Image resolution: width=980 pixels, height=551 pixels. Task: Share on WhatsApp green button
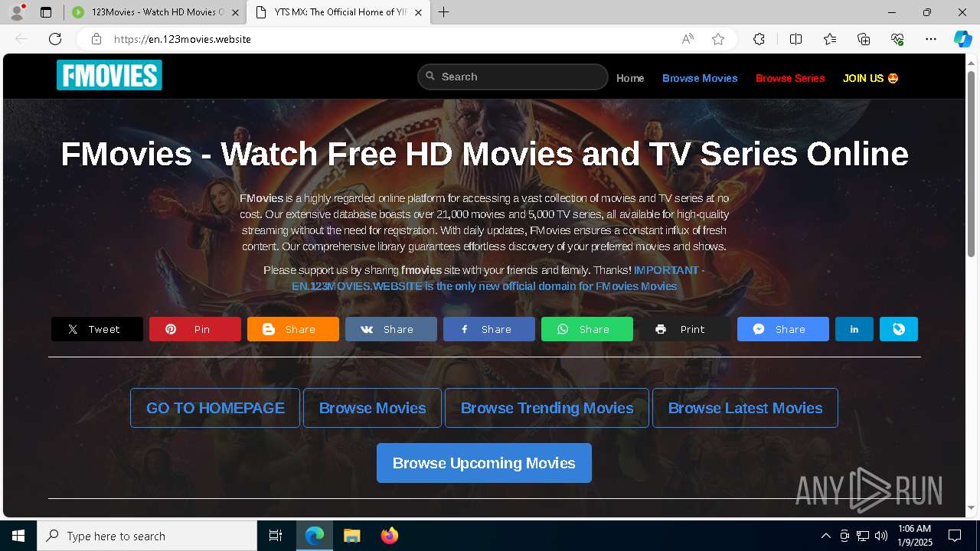tap(587, 329)
